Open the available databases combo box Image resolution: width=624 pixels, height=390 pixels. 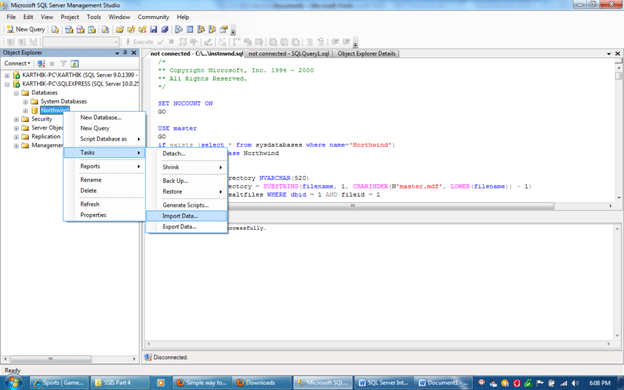81,42
